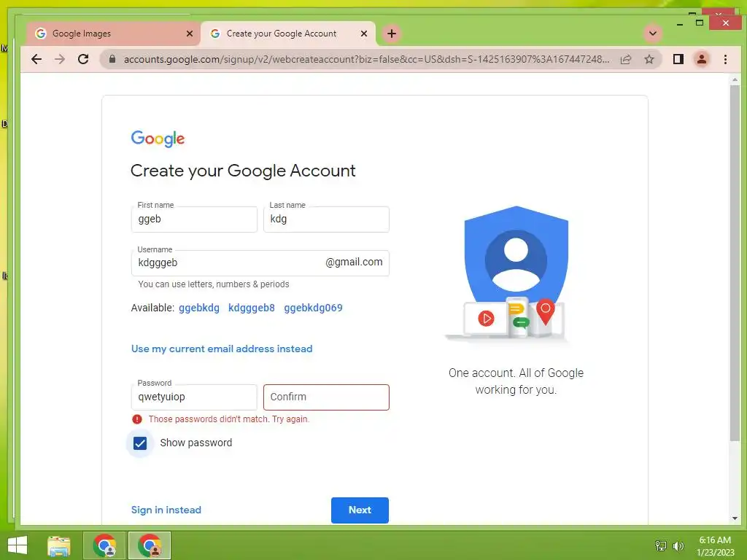Click the Sign in instead link
Image resolution: width=747 pixels, height=560 pixels.
pos(166,510)
